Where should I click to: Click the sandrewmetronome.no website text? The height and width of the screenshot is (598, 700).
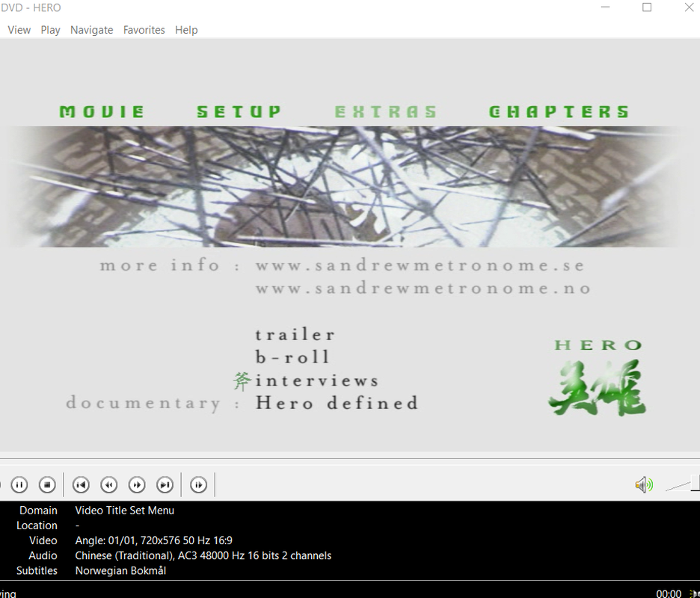(x=423, y=289)
